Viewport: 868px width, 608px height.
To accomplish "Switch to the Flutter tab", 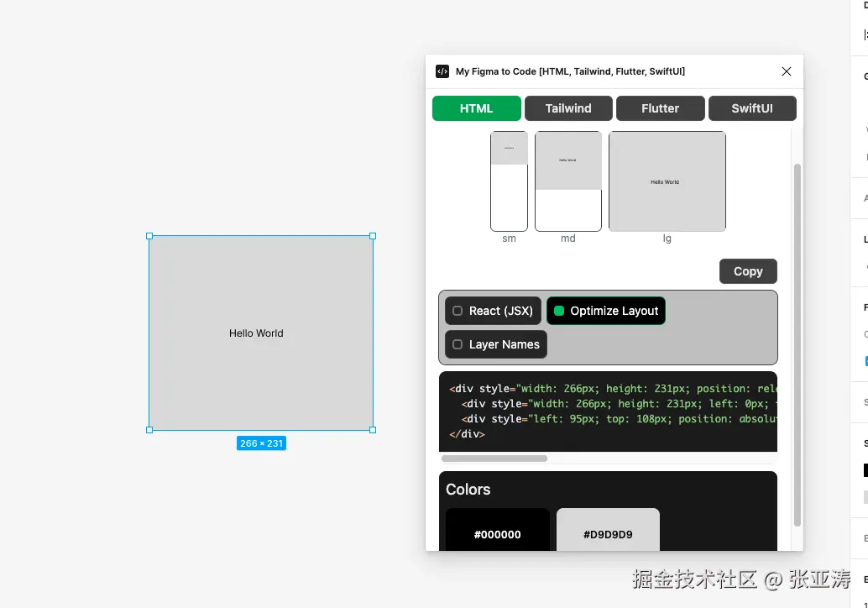I will pos(660,108).
